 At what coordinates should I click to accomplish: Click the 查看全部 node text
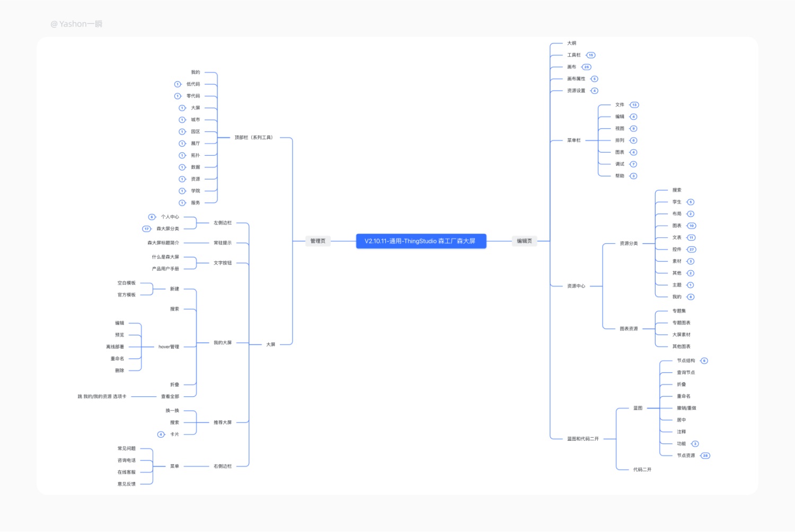click(x=170, y=396)
